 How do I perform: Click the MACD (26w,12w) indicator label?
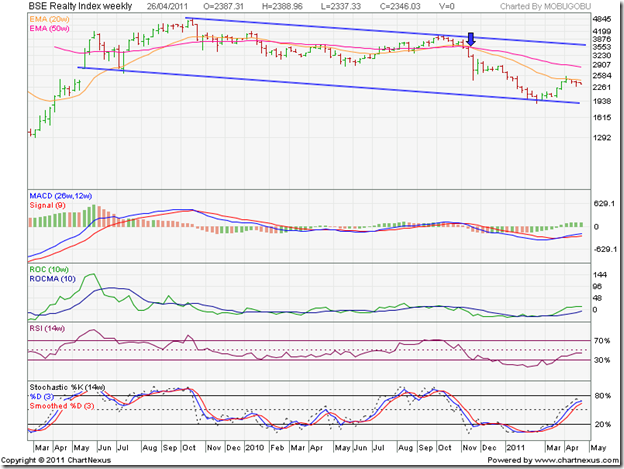(x=61, y=196)
